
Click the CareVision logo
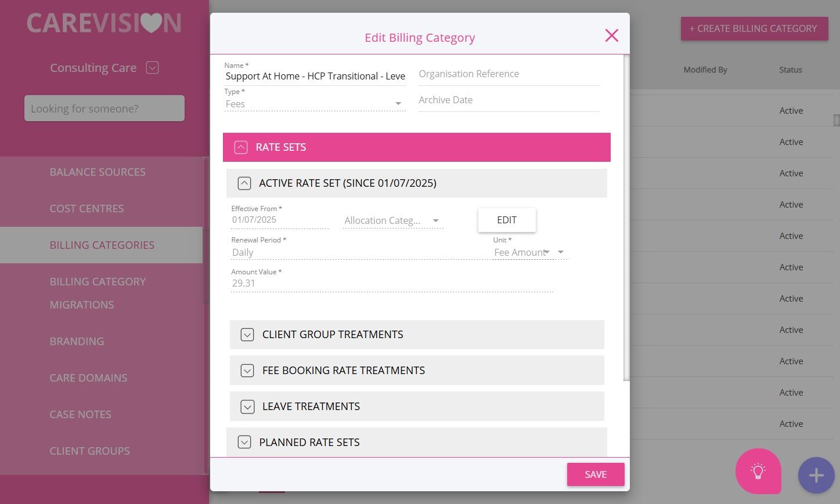pyautogui.click(x=104, y=23)
